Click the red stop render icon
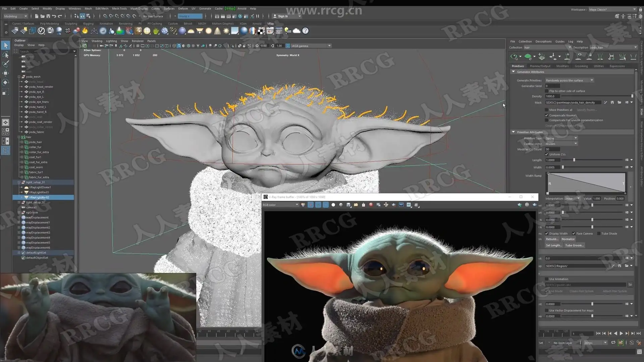The height and width of the screenshot is (362, 644). [371, 205]
